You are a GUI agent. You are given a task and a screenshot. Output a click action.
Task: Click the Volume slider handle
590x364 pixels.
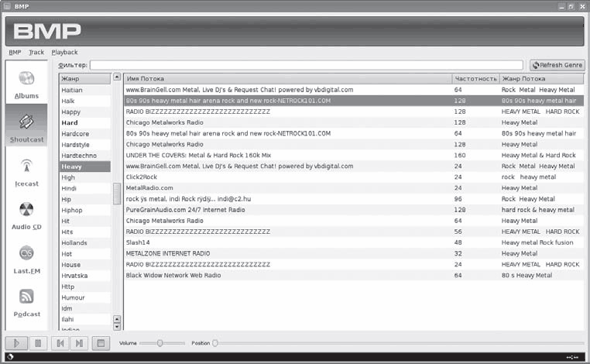click(160, 342)
